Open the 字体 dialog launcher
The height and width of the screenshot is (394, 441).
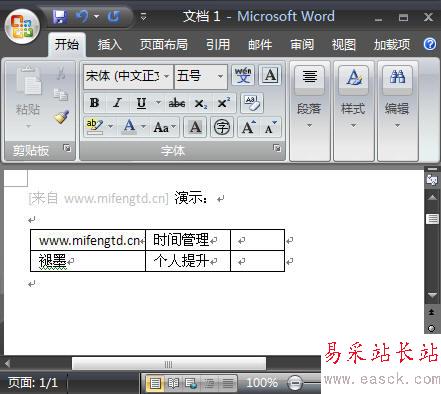pyautogui.click(x=277, y=148)
